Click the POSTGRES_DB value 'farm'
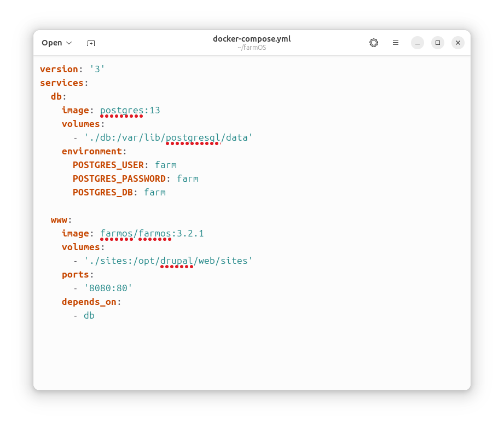504x427 pixels. pos(154,192)
